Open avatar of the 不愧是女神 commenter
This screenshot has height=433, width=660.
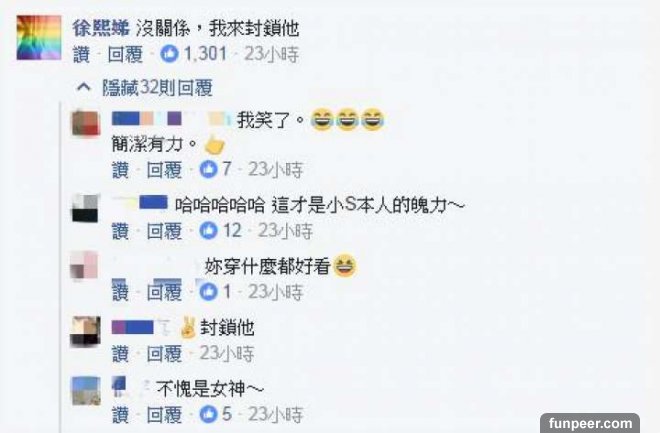pos(86,391)
